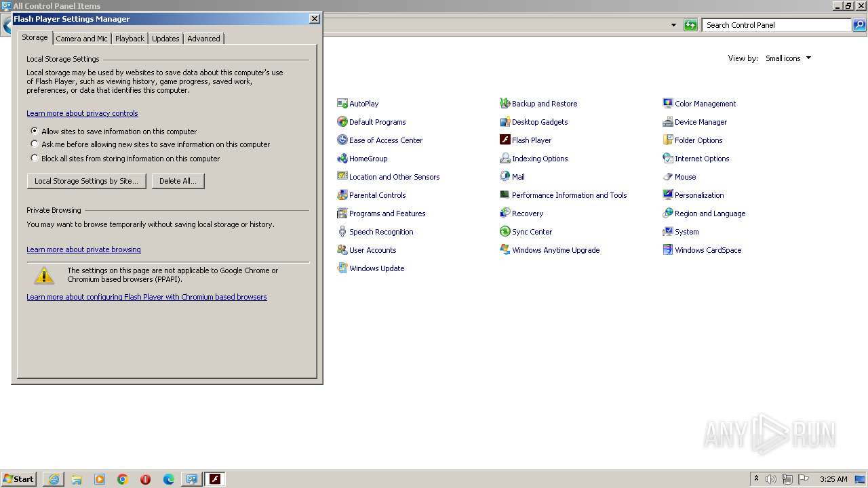This screenshot has width=868, height=488.
Task: Select Block all sites from storing information
Action: pyautogui.click(x=35, y=158)
